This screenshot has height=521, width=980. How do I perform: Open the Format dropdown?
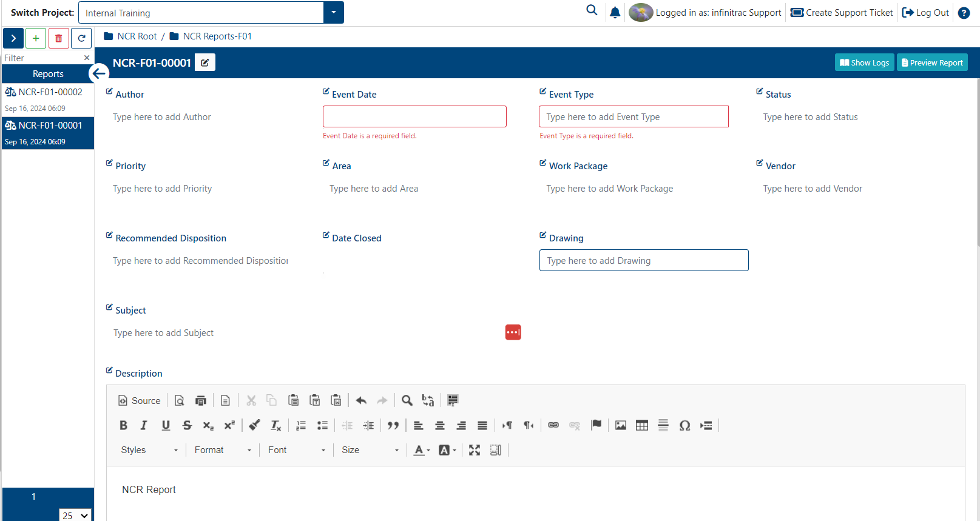pyautogui.click(x=223, y=450)
